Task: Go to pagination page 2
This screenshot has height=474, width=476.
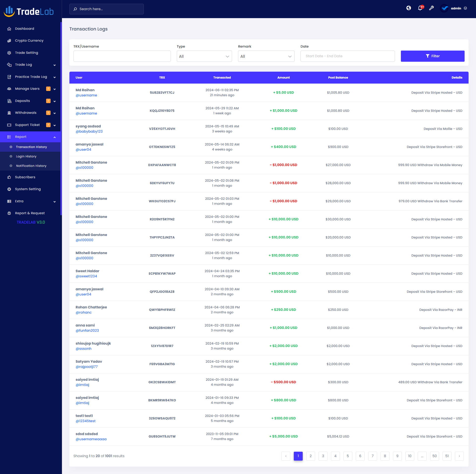Action: pyautogui.click(x=310, y=456)
